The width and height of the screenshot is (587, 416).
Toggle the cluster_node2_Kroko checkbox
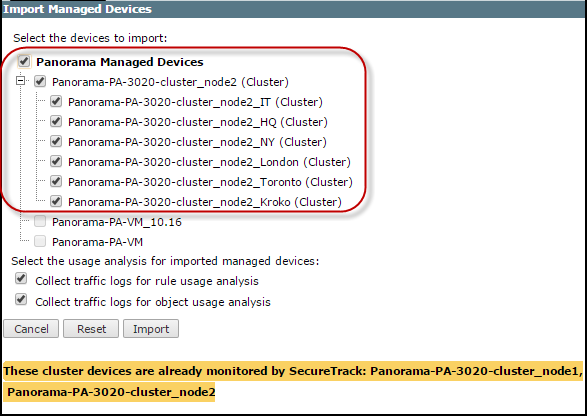(x=56, y=201)
